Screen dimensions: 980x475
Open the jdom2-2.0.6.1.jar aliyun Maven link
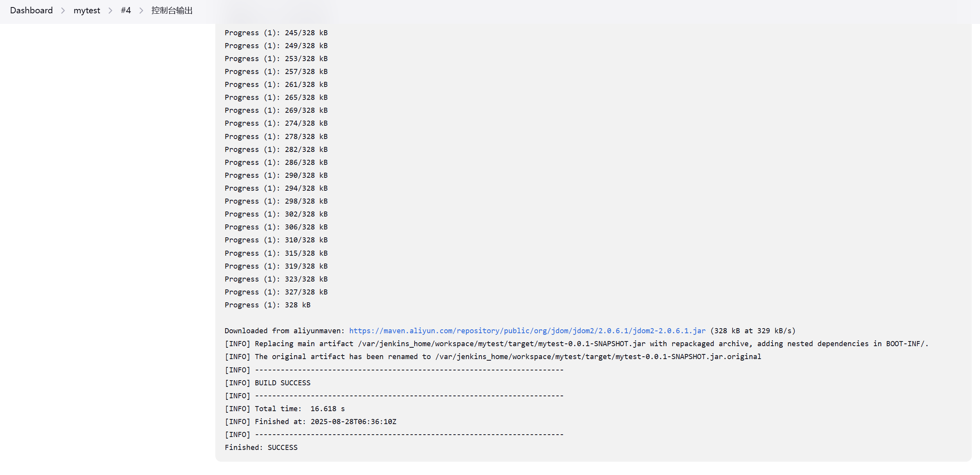pos(527,331)
